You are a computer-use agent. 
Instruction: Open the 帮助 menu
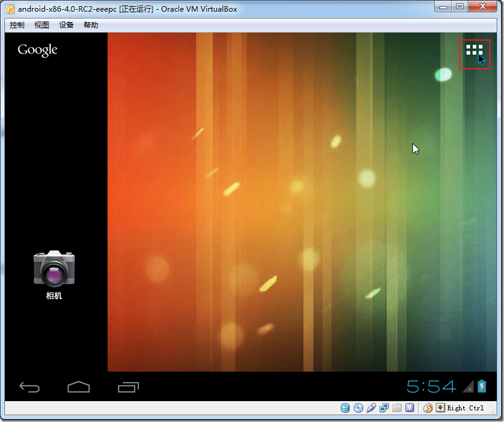(91, 25)
